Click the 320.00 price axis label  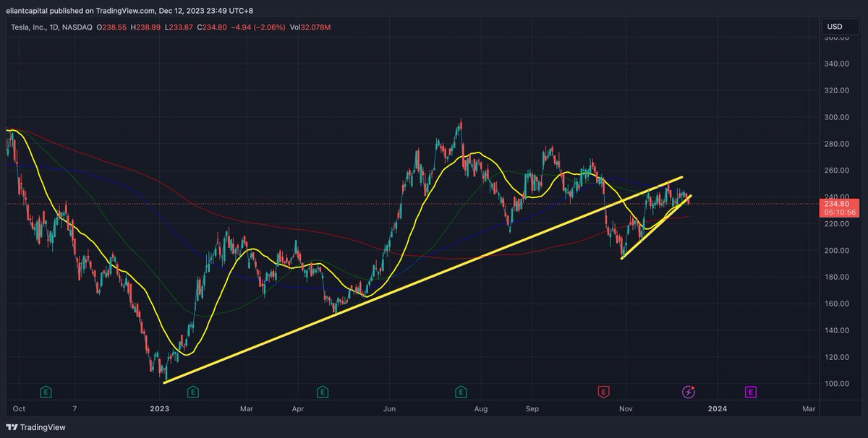835,90
